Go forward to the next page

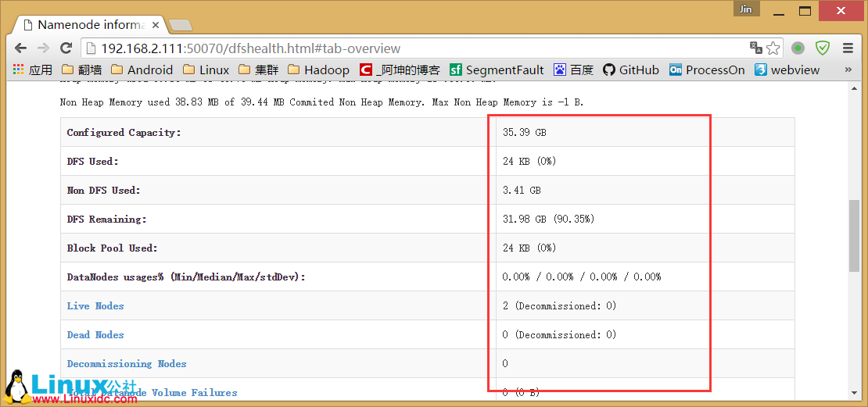43,48
